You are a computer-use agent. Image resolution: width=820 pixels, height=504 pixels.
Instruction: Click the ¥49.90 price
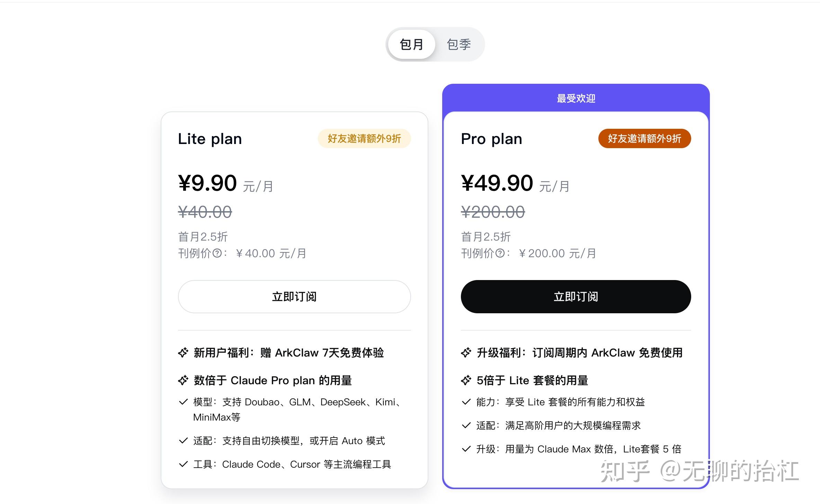[497, 183]
